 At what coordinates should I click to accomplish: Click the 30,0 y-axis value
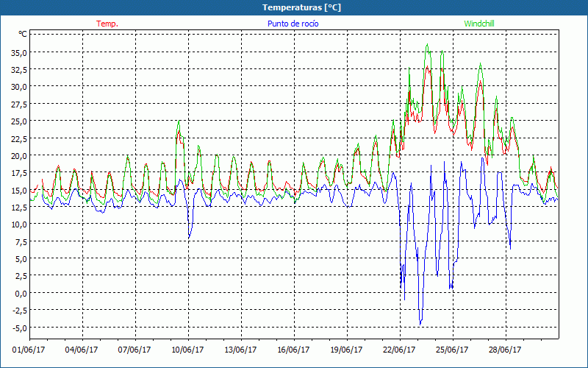pyautogui.click(x=19, y=87)
